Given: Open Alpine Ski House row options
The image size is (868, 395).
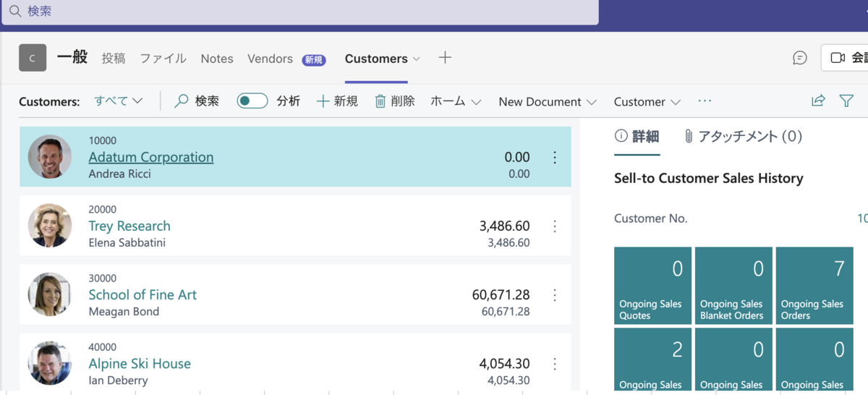Looking at the screenshot, I should point(555,363).
